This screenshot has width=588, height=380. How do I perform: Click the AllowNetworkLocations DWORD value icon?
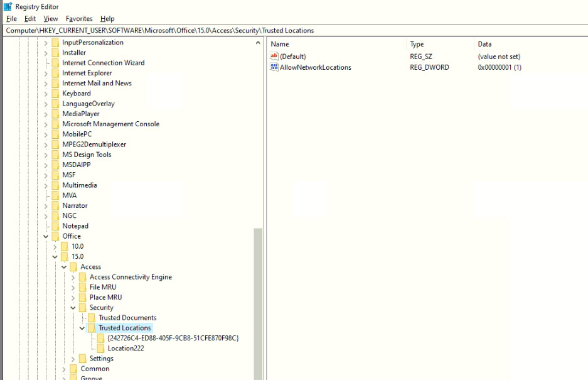pyautogui.click(x=274, y=67)
